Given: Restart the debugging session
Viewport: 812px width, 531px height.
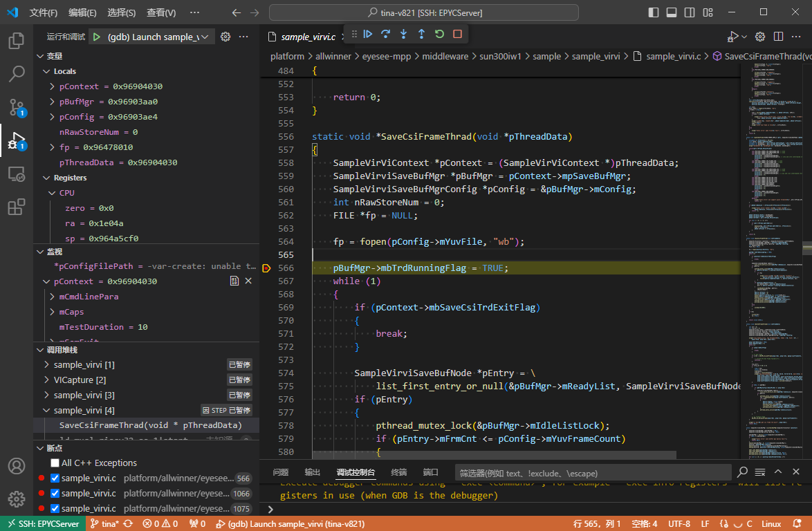Looking at the screenshot, I should point(439,34).
